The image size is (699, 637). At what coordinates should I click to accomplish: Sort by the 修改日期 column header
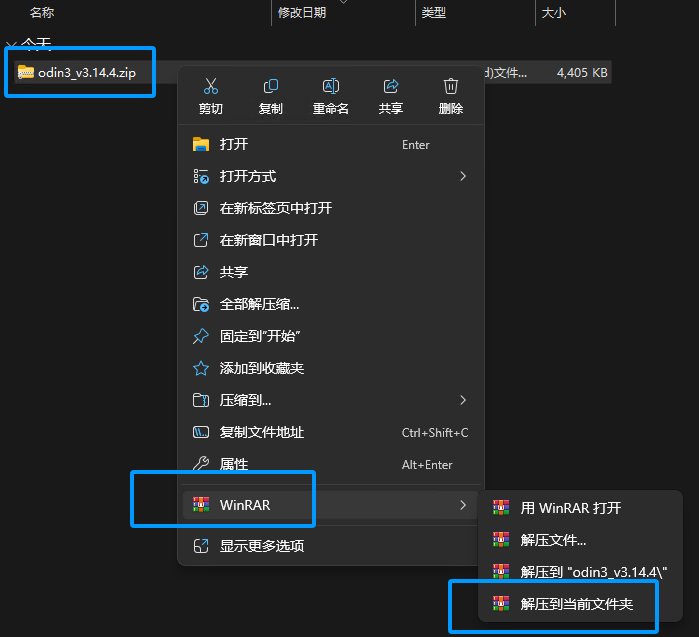302,12
